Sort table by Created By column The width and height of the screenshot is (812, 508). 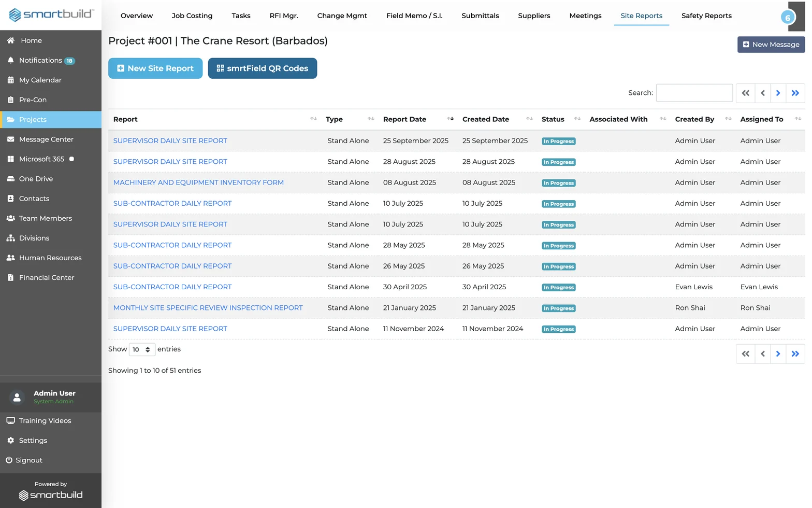point(728,119)
